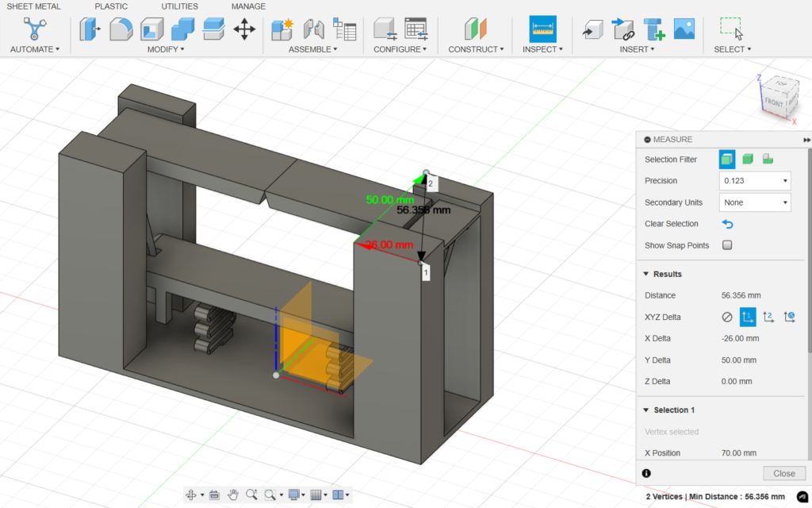The width and height of the screenshot is (812, 508).
Task: Open the INSPECT dropdown menu
Action: click(x=542, y=49)
